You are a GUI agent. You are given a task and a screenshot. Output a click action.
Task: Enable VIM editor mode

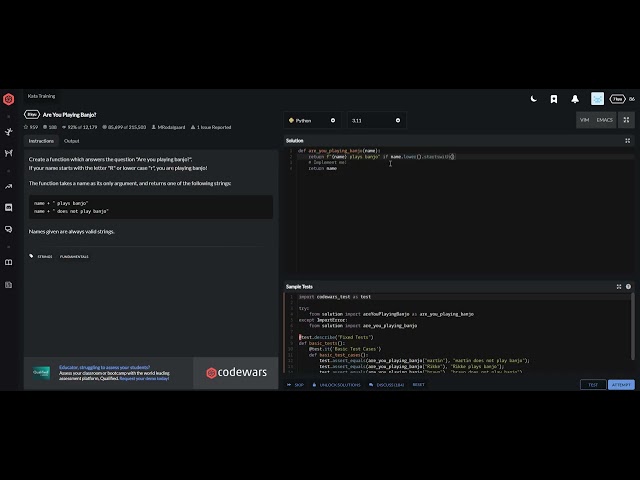[584, 120]
